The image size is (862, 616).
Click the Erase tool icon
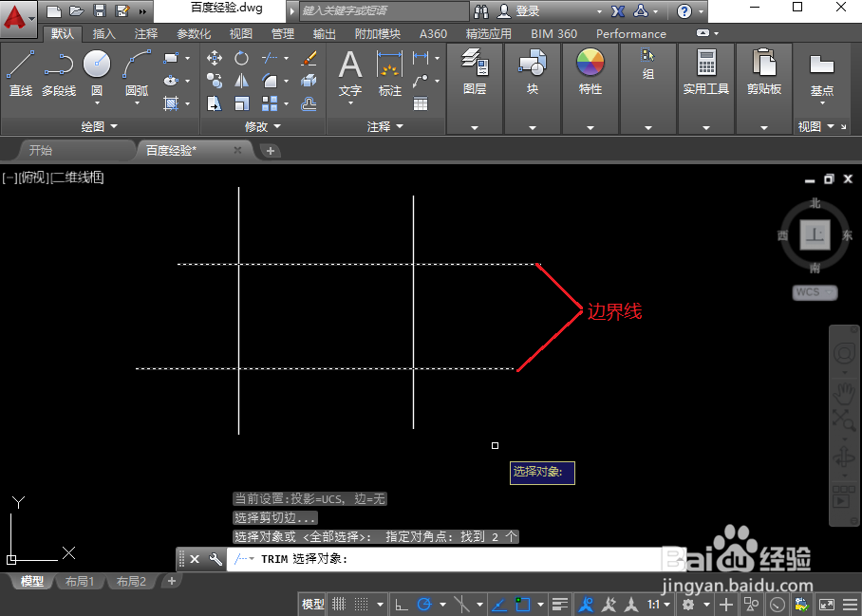309,58
